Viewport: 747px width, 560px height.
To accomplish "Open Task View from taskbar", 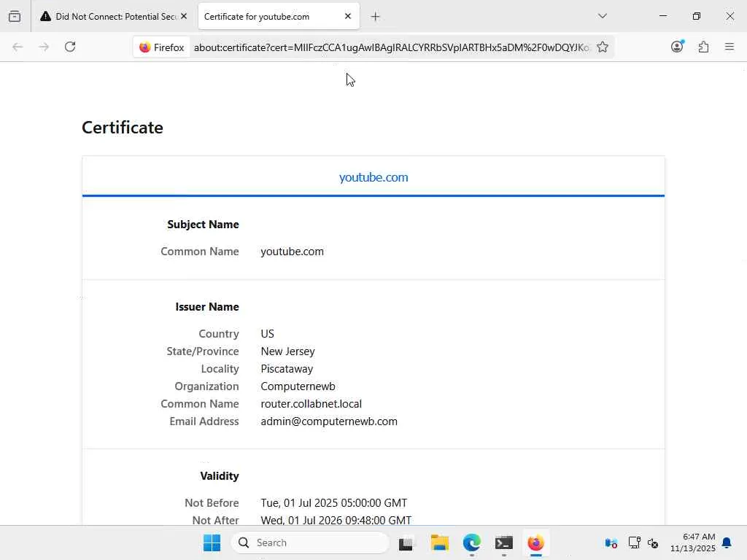I will [x=406, y=542].
